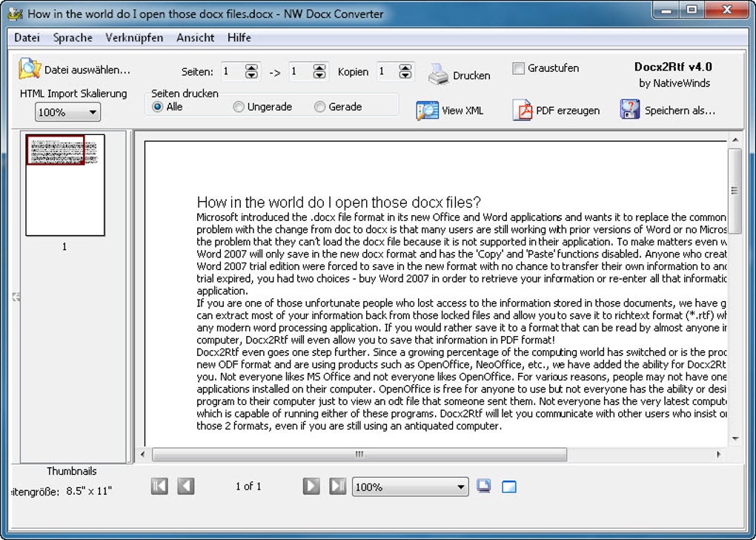Open the Datei menu
Screen dimensions: 756x540
click(27, 38)
